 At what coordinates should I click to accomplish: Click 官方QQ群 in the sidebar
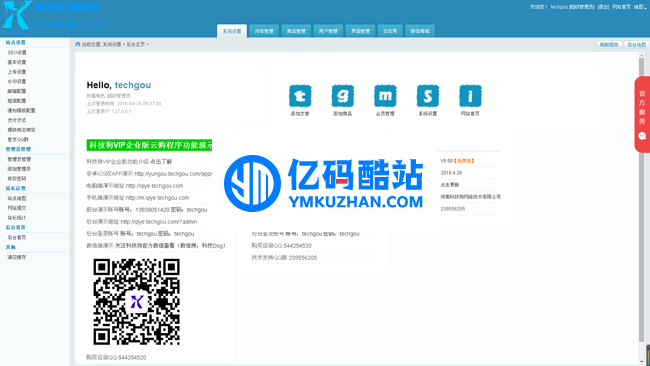click(18, 140)
